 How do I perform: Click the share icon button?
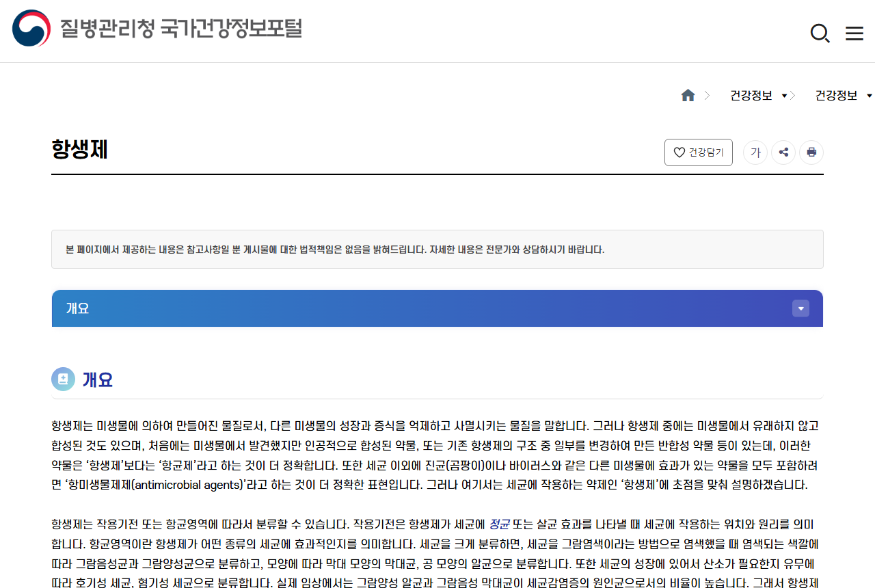click(x=783, y=152)
